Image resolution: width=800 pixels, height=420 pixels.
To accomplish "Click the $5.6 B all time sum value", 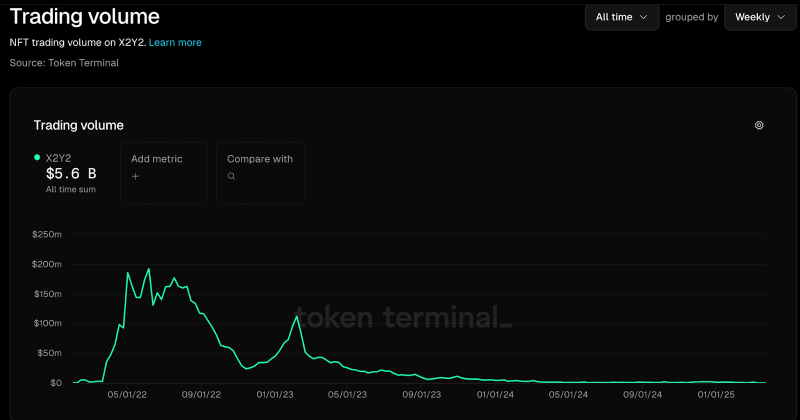I will 71,173.
